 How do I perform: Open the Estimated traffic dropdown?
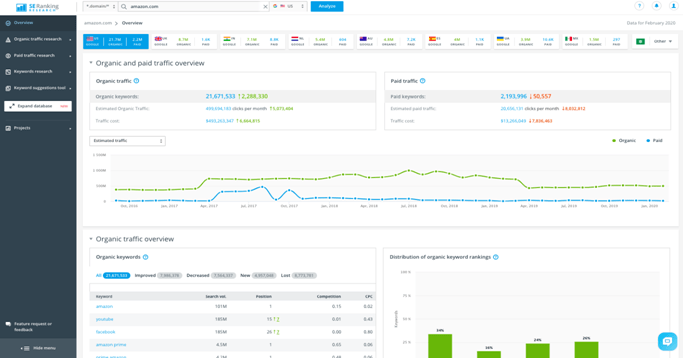tap(127, 141)
